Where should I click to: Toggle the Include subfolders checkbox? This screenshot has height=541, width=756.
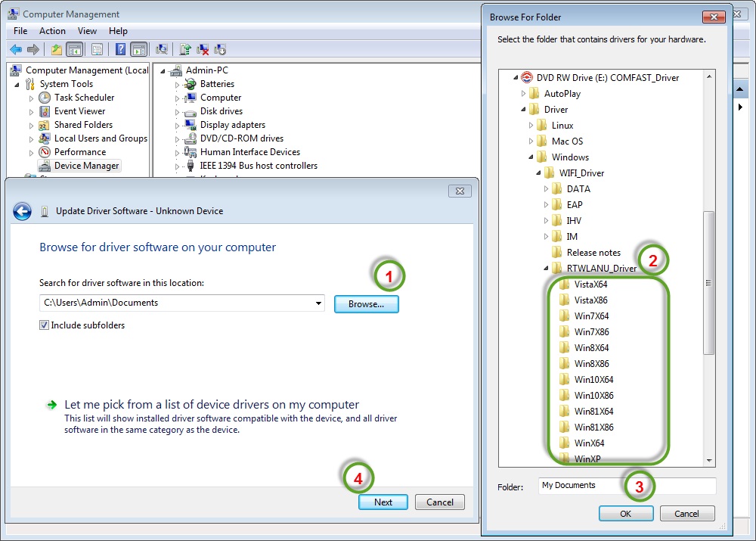coord(45,325)
